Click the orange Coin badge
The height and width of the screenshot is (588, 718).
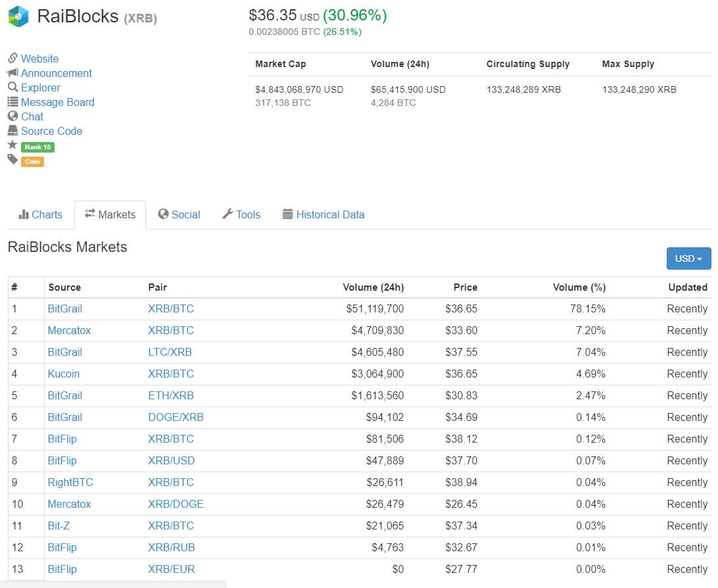point(32,162)
